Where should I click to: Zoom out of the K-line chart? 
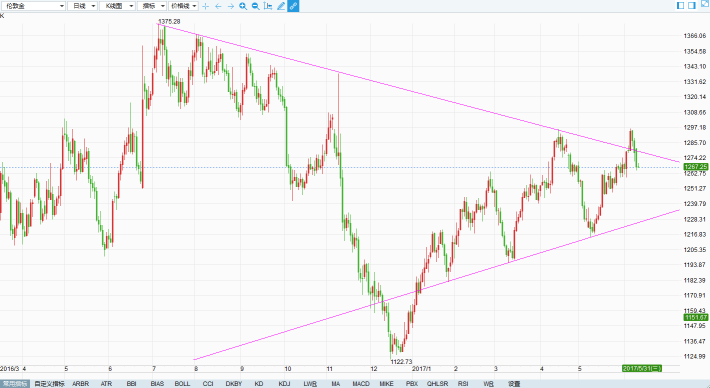point(255,6)
